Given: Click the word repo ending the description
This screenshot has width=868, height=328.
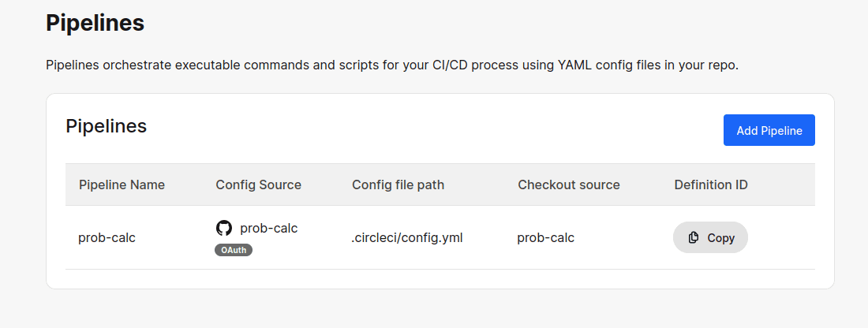Looking at the screenshot, I should (x=721, y=65).
